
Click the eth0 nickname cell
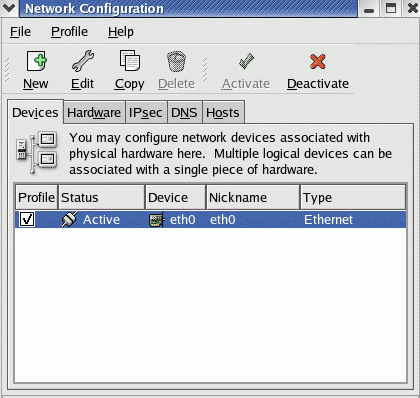tap(223, 220)
